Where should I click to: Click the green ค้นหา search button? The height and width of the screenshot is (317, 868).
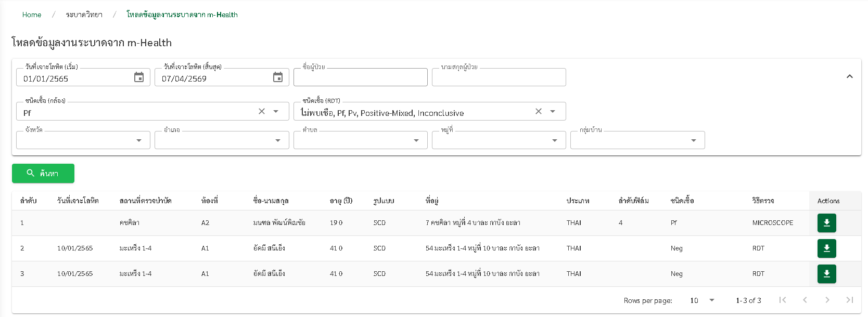43,174
